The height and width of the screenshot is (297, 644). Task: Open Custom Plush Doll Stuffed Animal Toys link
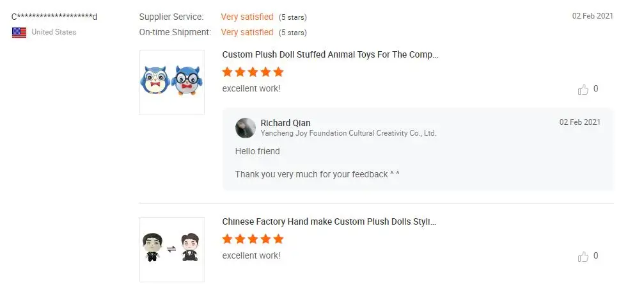coord(330,55)
